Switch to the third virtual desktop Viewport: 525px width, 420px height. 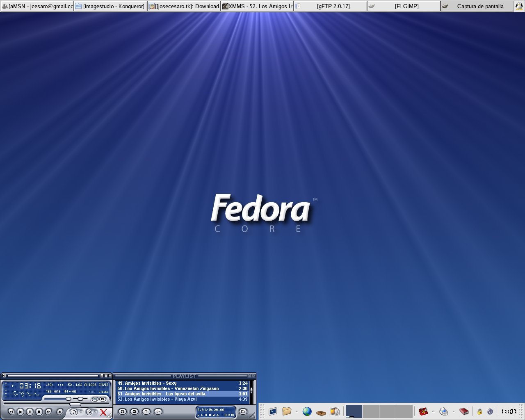[x=388, y=411]
